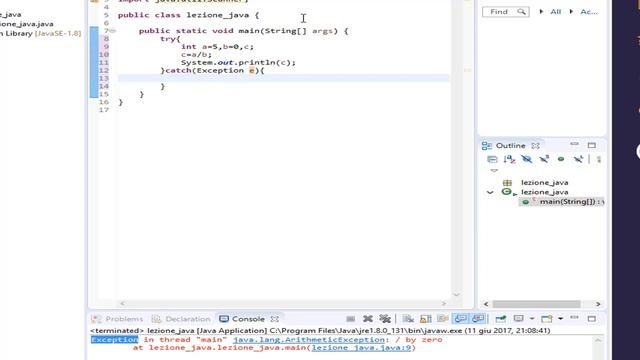
Task: Close the Console tab via its X
Action: (x=275, y=319)
